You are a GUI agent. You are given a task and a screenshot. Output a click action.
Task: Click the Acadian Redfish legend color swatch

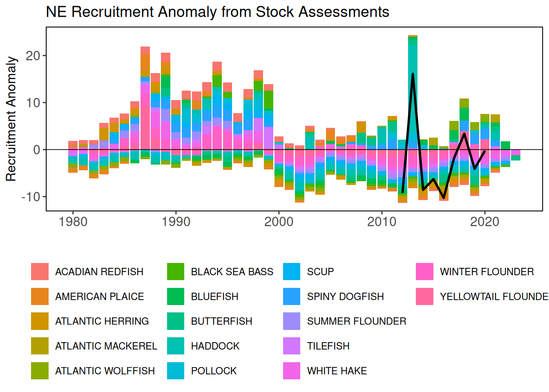click(x=40, y=272)
